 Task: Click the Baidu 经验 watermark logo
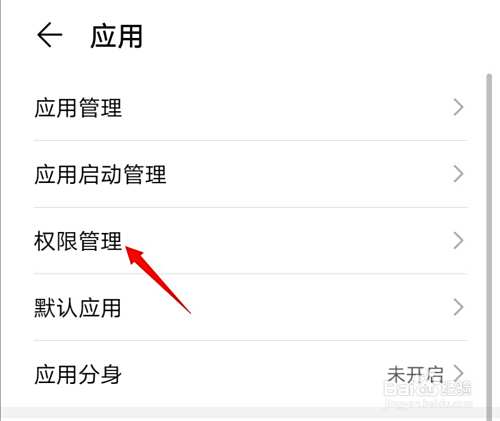pyautogui.click(x=427, y=389)
